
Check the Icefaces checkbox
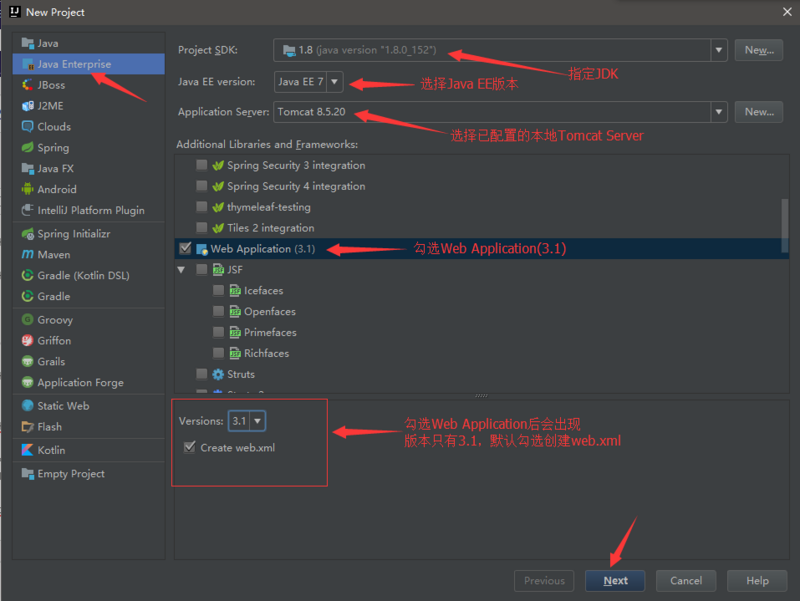point(218,290)
